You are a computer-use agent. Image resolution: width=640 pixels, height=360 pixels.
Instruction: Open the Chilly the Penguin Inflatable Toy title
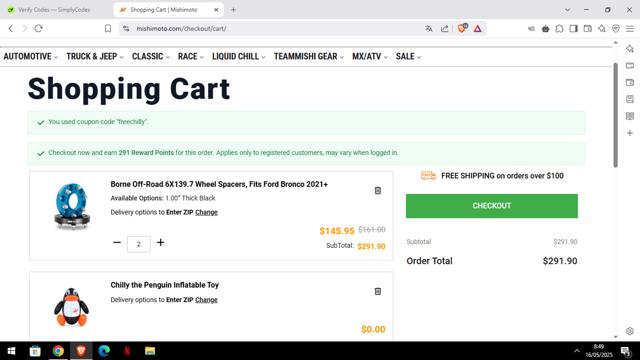164,285
